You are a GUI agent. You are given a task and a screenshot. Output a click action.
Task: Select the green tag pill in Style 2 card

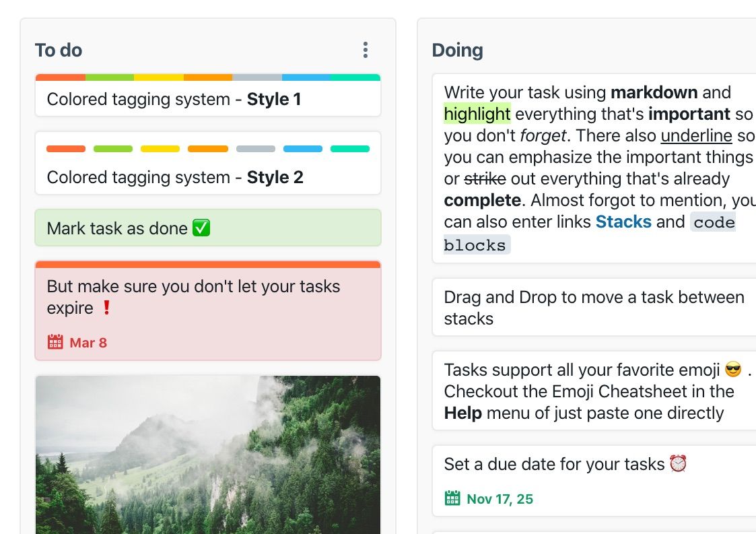point(113,149)
